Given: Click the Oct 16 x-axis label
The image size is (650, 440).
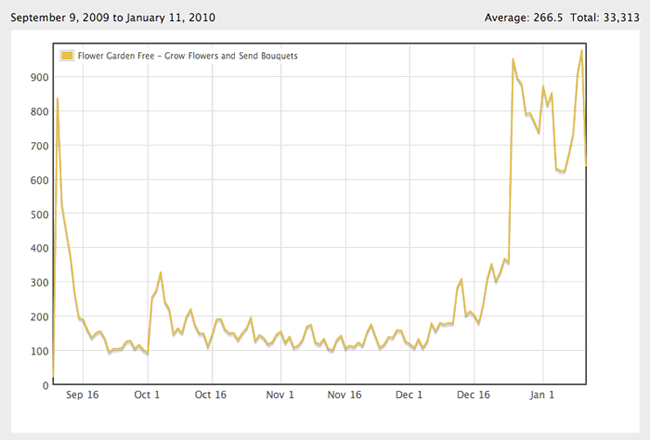Looking at the screenshot, I should [211, 395].
